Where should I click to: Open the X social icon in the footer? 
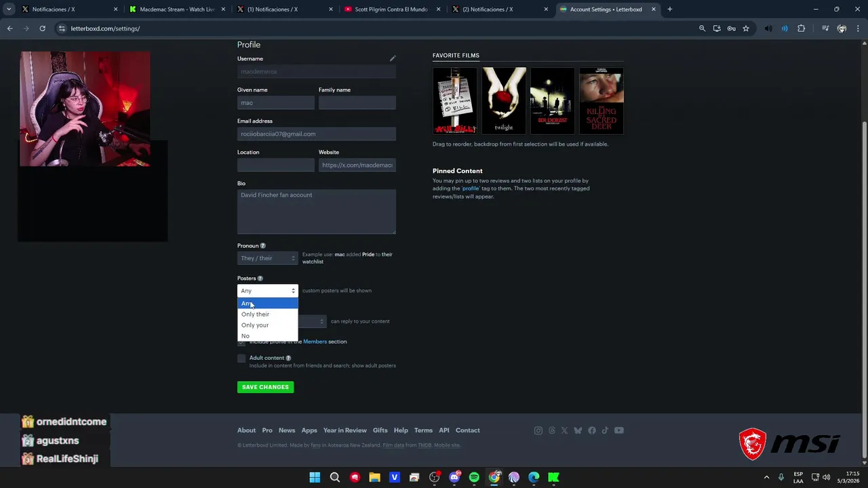click(x=564, y=430)
